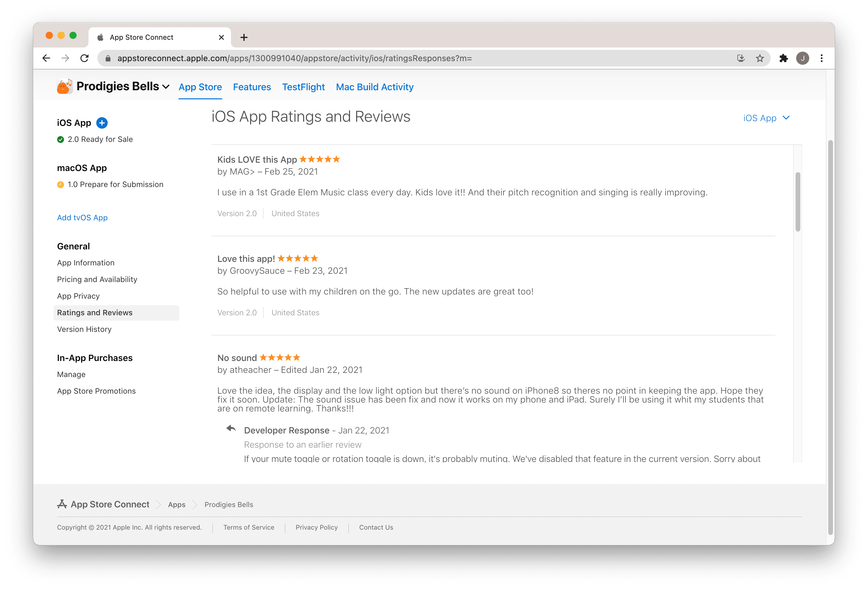Click the blue plus icon beside iOS App

102,123
